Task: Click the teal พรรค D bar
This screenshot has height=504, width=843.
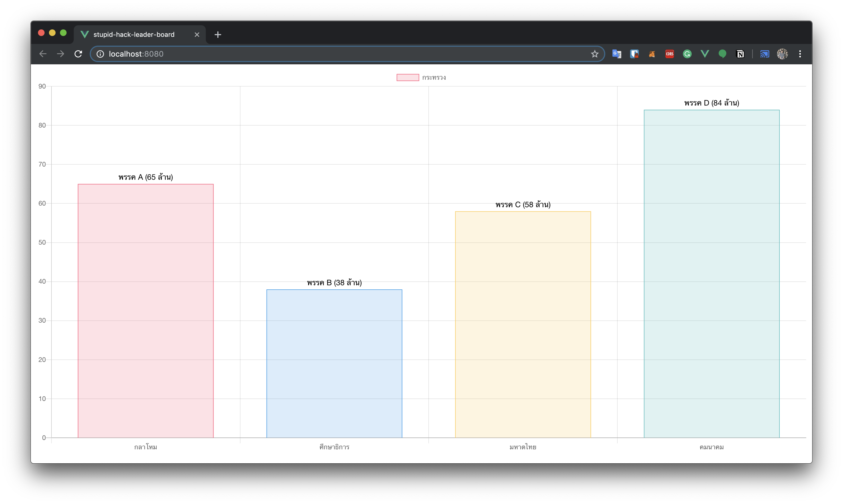Action: point(711,273)
